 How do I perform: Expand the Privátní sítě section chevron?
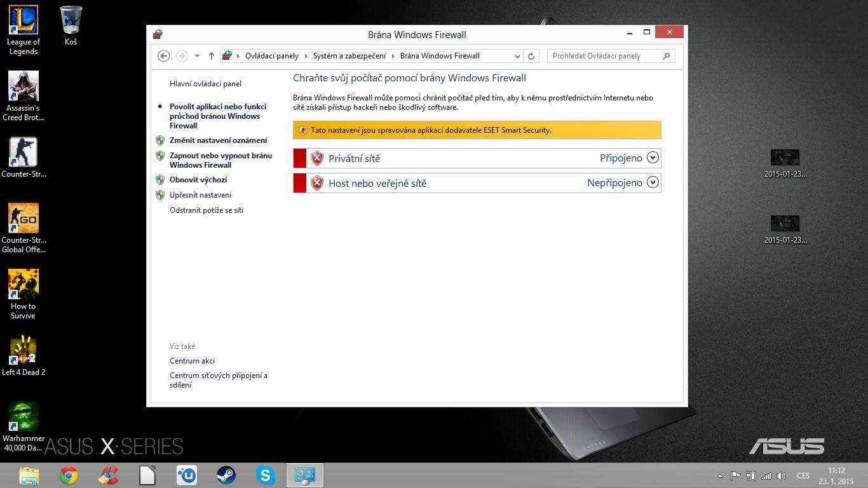click(653, 158)
